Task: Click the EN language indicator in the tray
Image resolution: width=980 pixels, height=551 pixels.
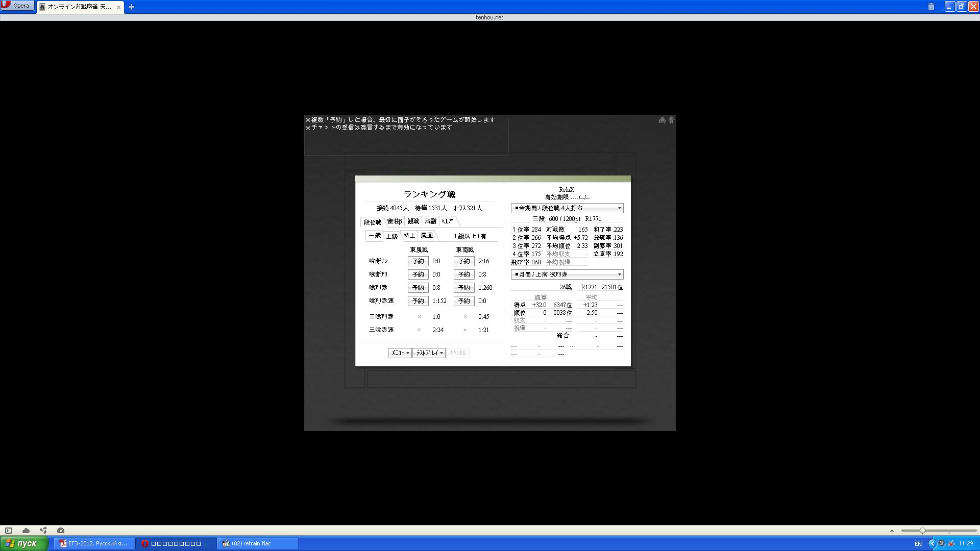Action: [x=918, y=544]
